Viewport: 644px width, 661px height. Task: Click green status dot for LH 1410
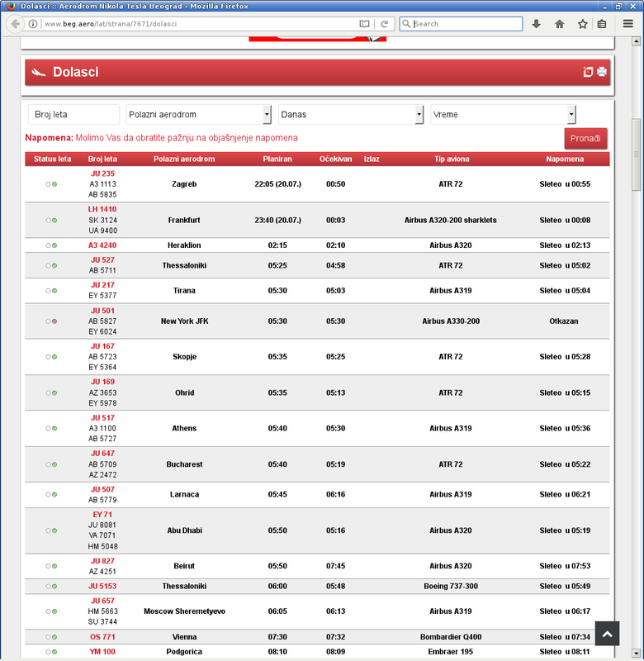point(54,220)
